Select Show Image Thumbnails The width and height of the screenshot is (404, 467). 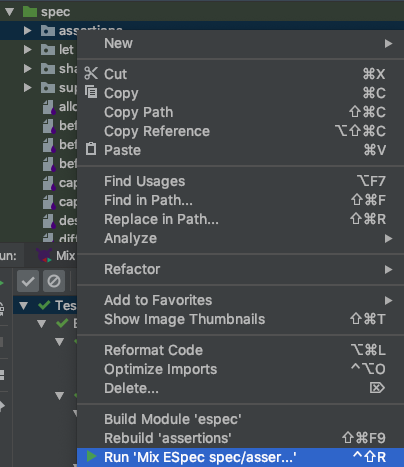pyautogui.click(x=240, y=319)
